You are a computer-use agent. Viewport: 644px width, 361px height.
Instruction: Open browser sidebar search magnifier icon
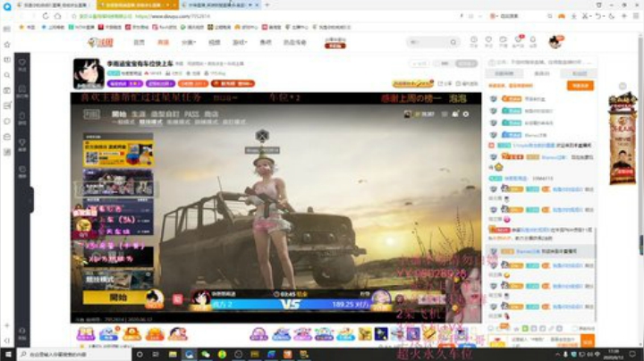coord(7,75)
